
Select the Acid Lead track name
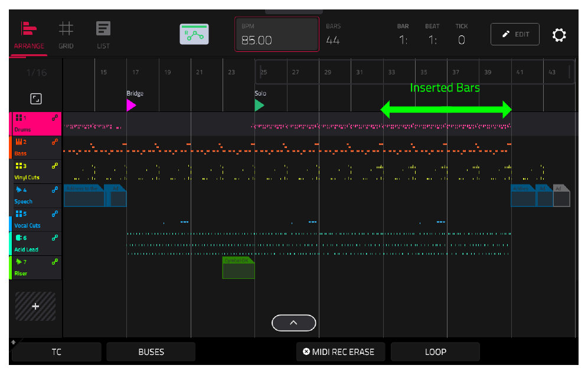pos(26,249)
